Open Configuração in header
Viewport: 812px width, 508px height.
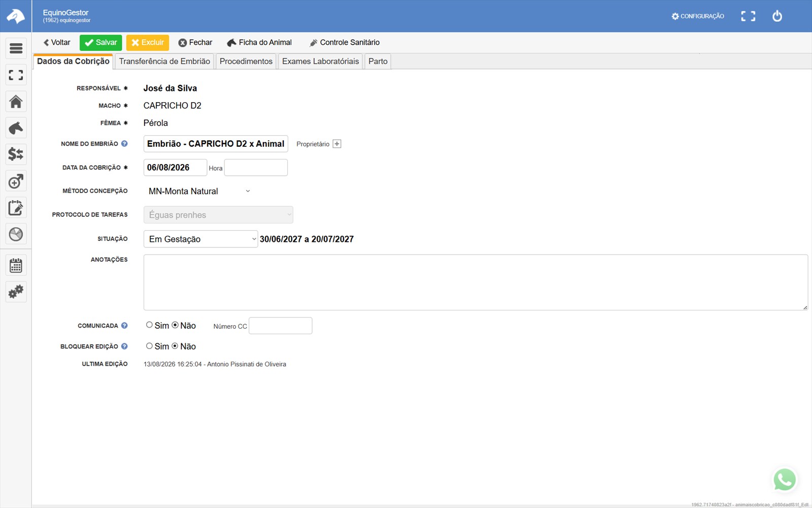click(698, 16)
